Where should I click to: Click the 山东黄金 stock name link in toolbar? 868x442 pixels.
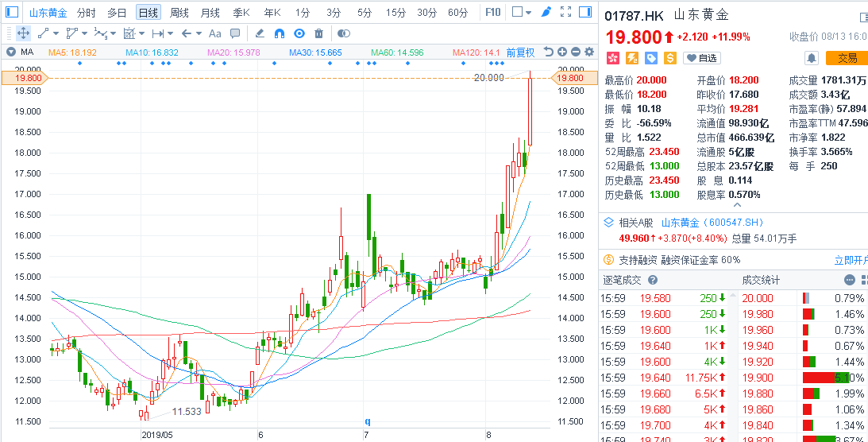(48, 12)
